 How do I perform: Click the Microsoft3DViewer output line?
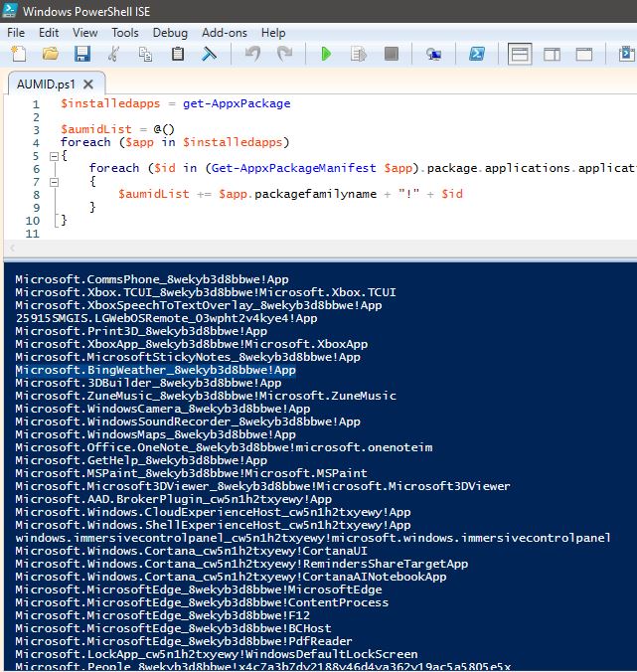click(x=263, y=486)
